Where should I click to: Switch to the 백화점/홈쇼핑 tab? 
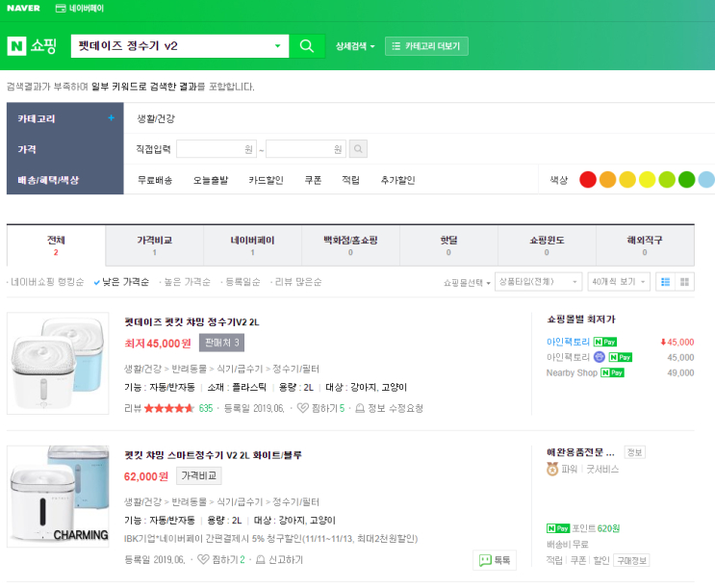350,245
